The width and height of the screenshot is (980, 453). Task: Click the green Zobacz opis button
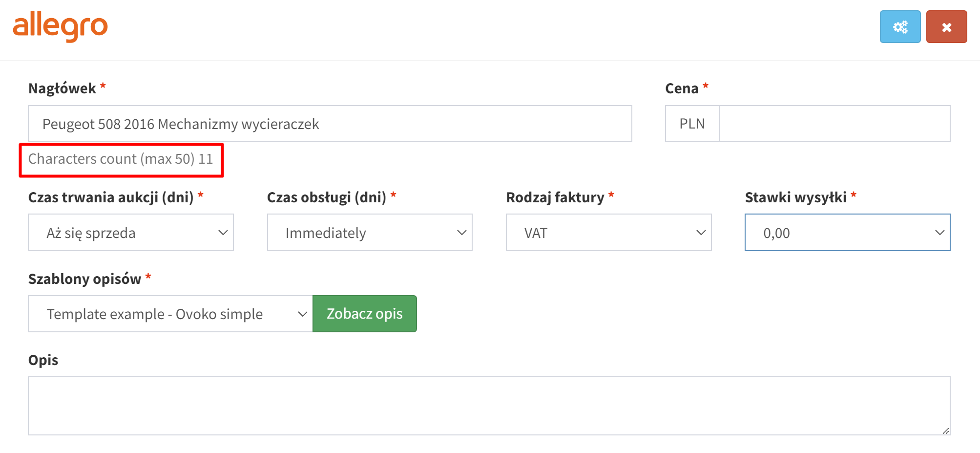point(365,314)
